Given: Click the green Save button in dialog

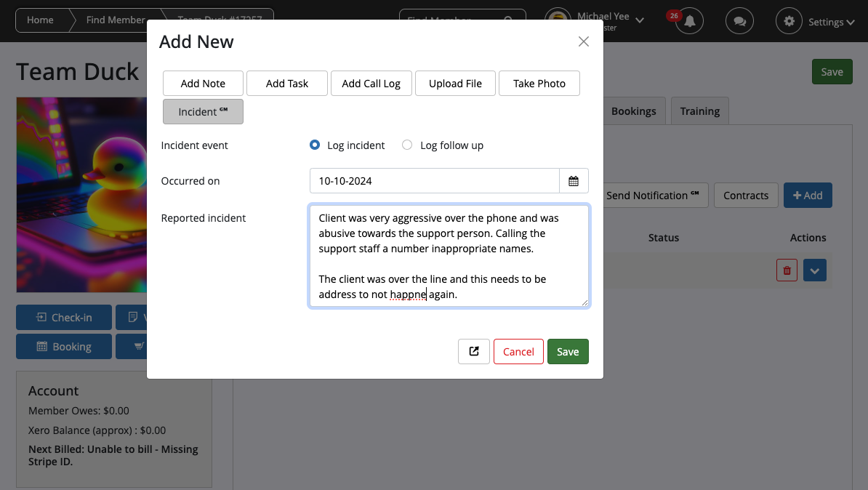Looking at the screenshot, I should coord(568,352).
